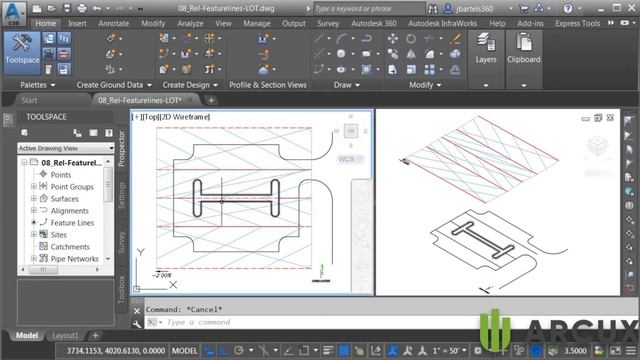Toggle Prospector tab visibility icon in Toolspace
640x360 pixels.
point(24,133)
